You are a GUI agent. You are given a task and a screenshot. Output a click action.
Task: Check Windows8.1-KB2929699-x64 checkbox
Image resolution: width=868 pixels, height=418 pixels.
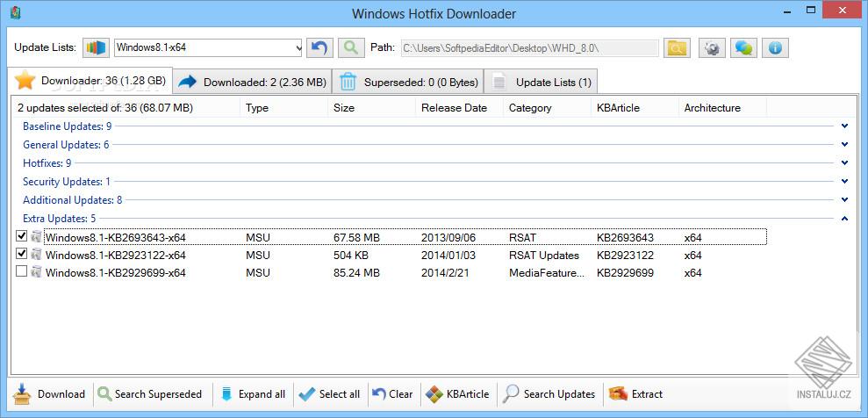(x=22, y=271)
